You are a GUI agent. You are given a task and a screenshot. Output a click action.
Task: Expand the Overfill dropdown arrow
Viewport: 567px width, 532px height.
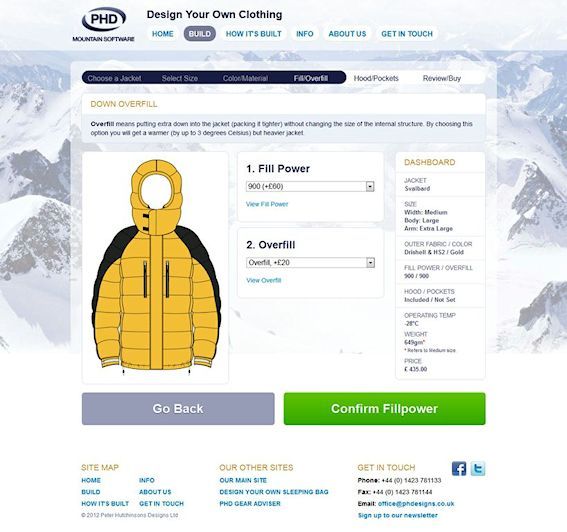(x=370, y=263)
